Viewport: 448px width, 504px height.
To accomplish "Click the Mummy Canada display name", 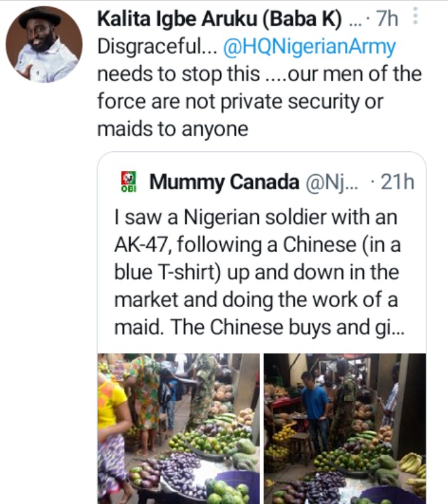I will [x=224, y=182].
